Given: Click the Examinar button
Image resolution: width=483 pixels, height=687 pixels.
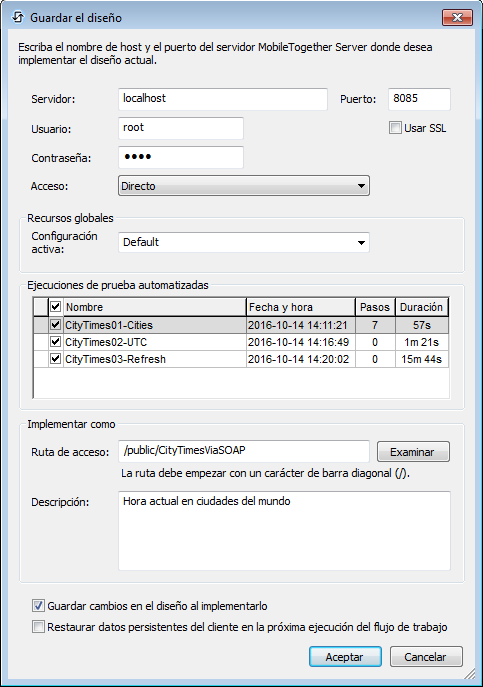Looking at the screenshot, I should point(413,452).
